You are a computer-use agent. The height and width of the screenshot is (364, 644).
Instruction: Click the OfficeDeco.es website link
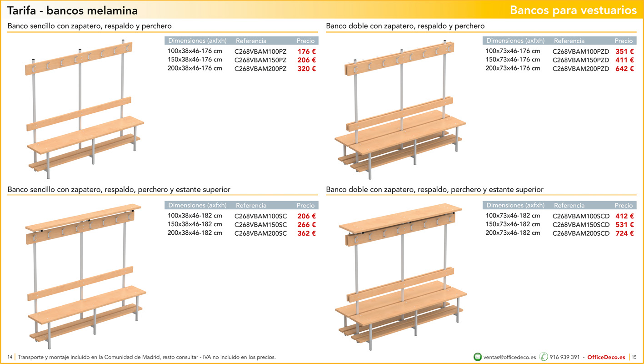click(606, 357)
